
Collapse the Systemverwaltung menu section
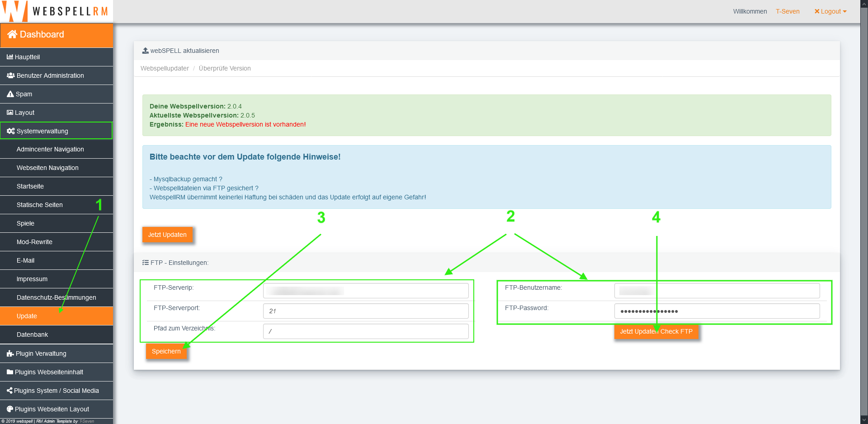[x=57, y=131]
